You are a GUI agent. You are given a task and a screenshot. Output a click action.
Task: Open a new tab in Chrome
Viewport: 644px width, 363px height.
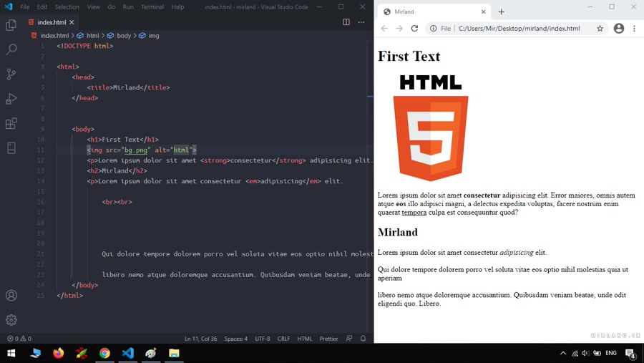click(x=501, y=12)
